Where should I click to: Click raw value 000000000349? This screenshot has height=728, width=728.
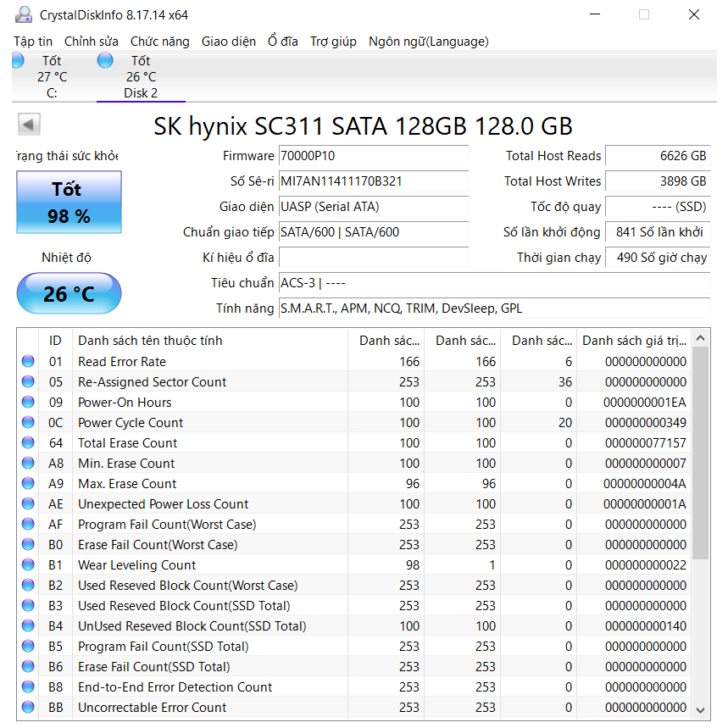click(645, 423)
